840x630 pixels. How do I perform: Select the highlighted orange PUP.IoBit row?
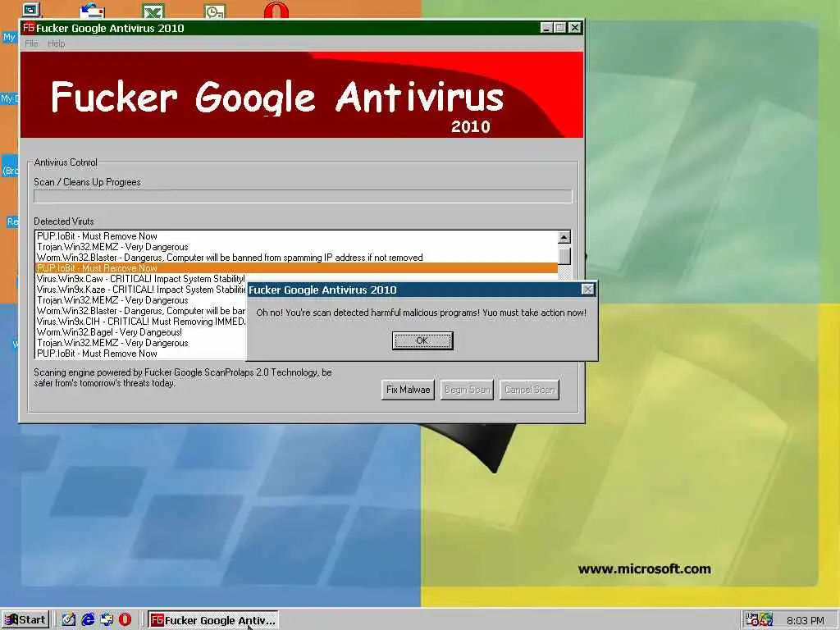(296, 268)
